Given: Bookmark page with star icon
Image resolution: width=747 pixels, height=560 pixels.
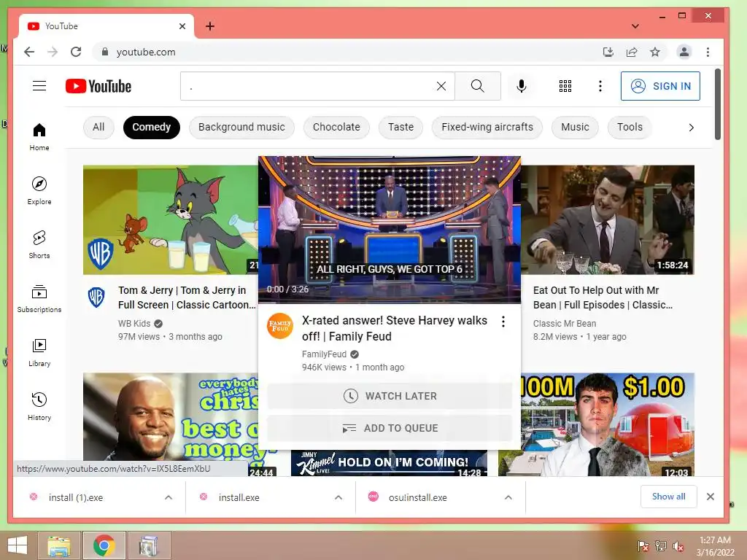Looking at the screenshot, I should coord(655,52).
